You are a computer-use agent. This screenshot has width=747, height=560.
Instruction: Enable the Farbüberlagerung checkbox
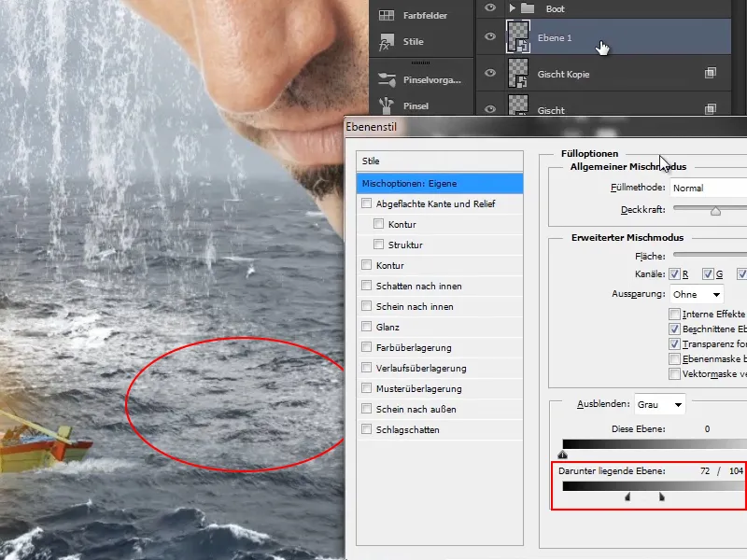point(366,347)
